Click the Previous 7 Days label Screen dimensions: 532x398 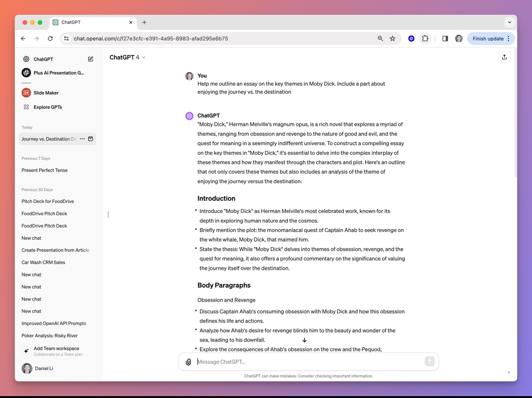pyautogui.click(x=36, y=159)
